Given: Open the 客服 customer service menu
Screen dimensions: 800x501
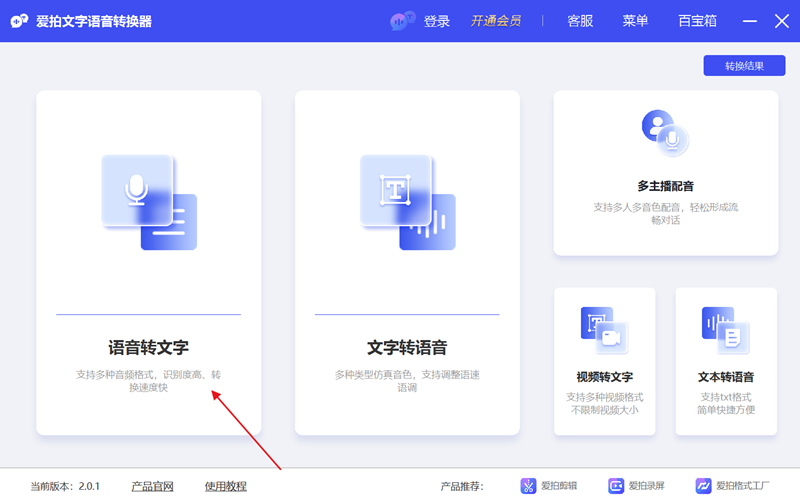Looking at the screenshot, I should (580, 21).
